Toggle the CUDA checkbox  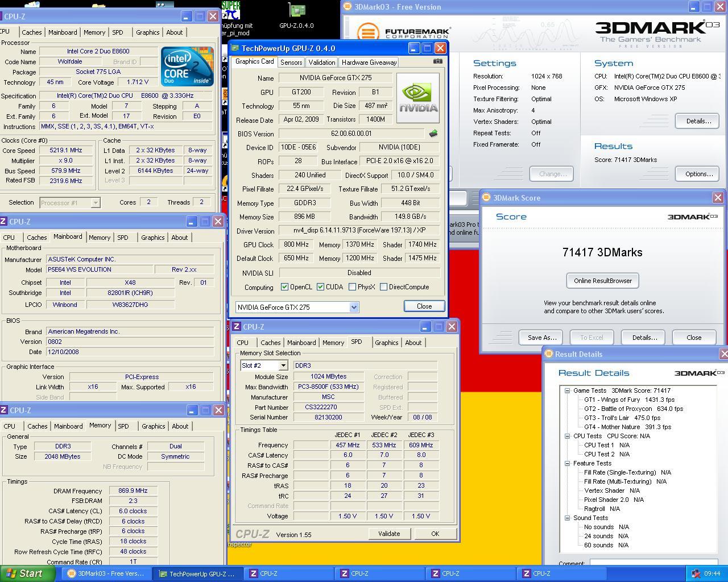tap(320, 287)
